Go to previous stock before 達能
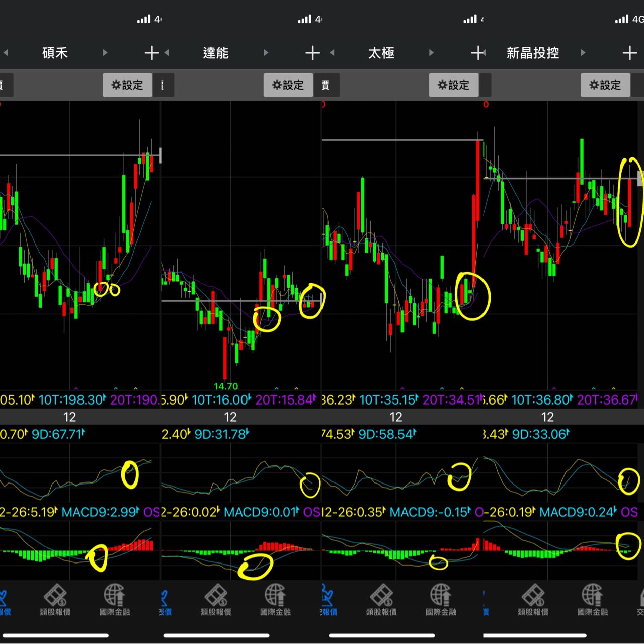The width and height of the screenshot is (644, 644). 167,53
